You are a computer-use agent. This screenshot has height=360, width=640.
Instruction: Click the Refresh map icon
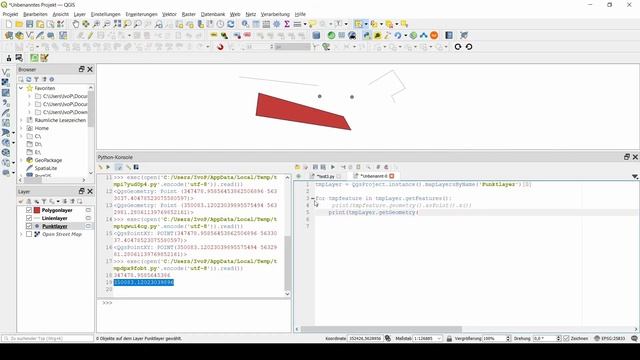click(231, 24)
